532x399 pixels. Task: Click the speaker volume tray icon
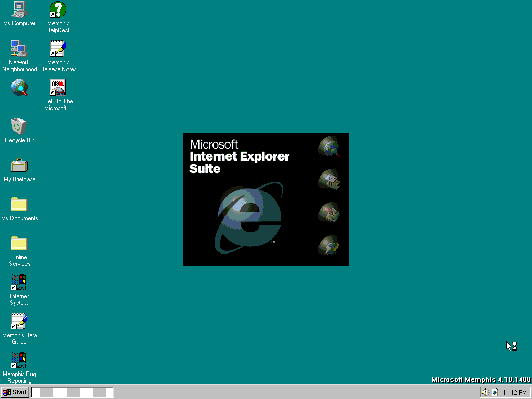tap(484, 392)
